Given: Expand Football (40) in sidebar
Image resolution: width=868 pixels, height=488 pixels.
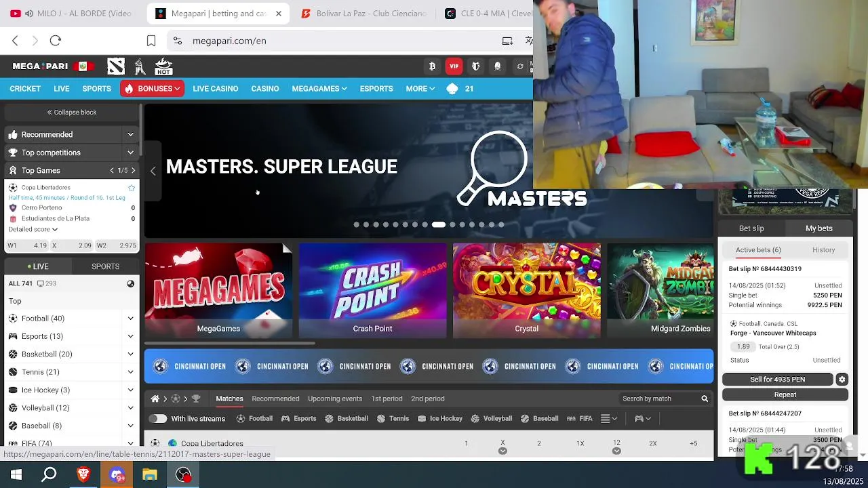Looking at the screenshot, I should pos(131,319).
